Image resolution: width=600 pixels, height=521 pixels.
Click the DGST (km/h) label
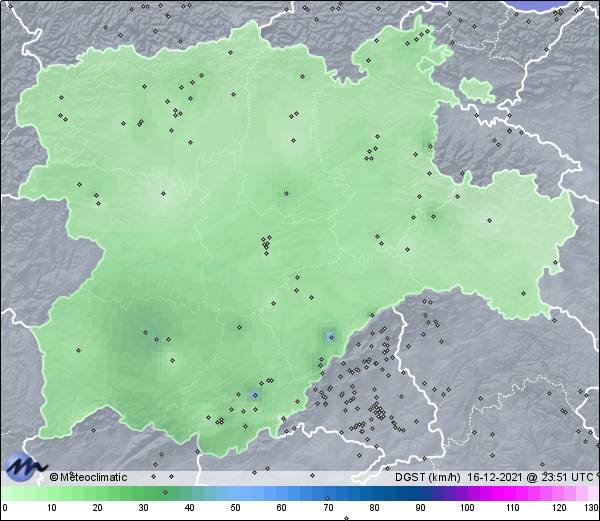pyautogui.click(x=428, y=477)
